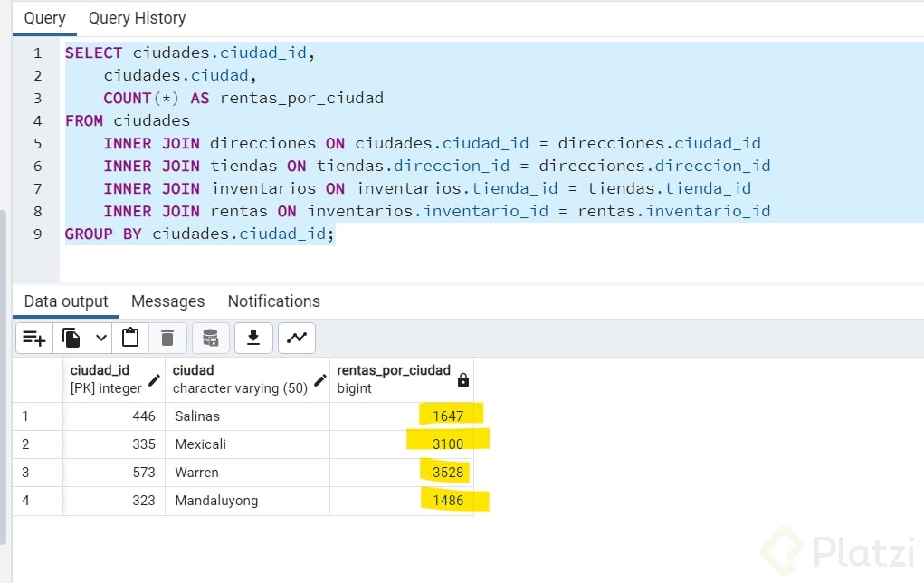Open the Graph Visualiser icon
924x583 pixels.
coord(296,338)
